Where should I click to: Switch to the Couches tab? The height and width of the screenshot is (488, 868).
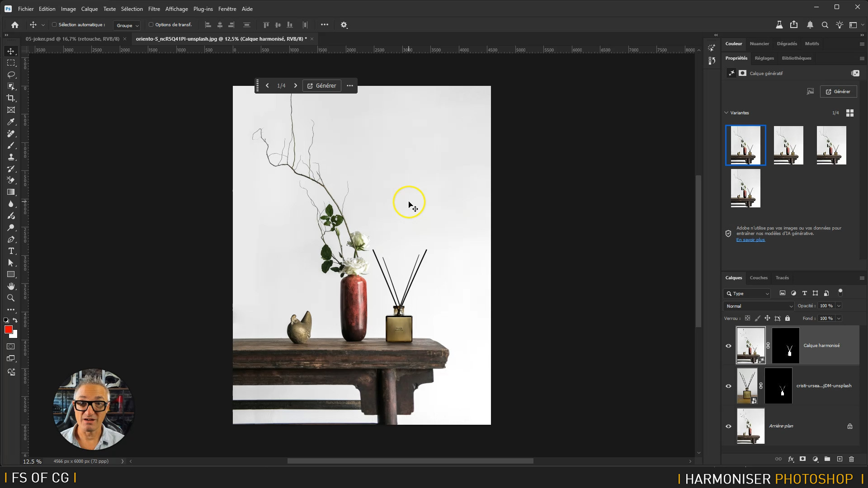click(x=758, y=278)
